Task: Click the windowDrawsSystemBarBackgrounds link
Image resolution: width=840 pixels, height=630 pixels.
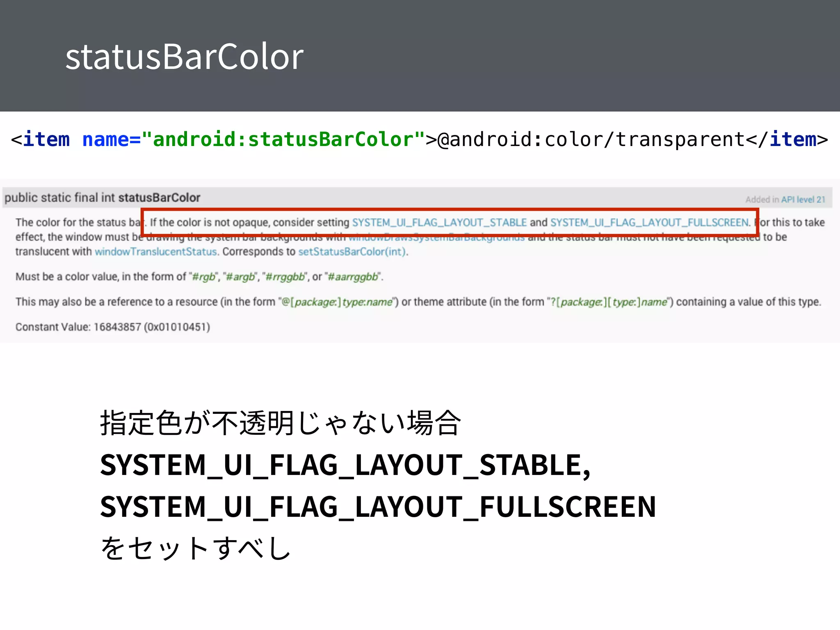Action: [x=436, y=237]
